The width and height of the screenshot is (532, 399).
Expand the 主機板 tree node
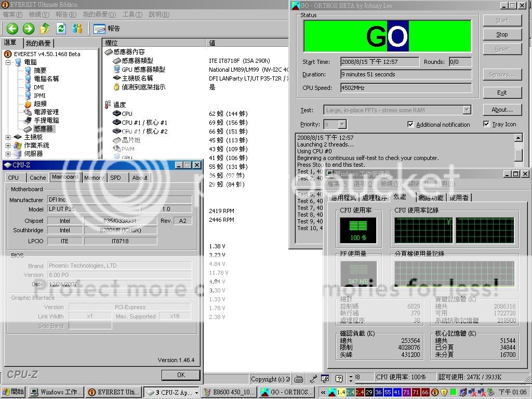point(8,137)
